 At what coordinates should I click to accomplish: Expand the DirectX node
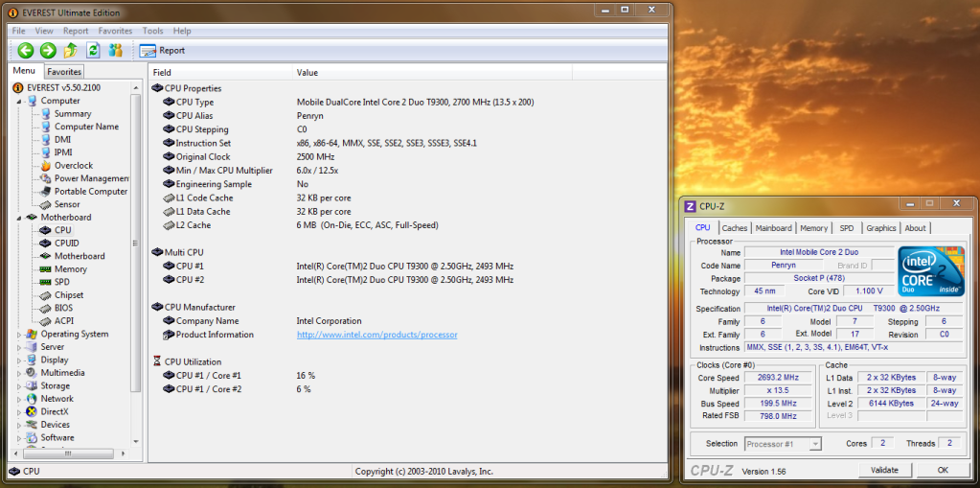pos(19,411)
